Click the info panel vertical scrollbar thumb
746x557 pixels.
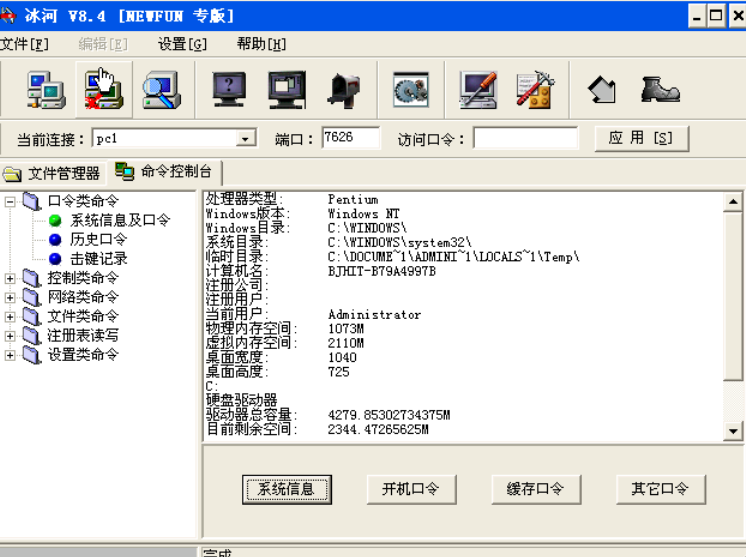(733, 296)
